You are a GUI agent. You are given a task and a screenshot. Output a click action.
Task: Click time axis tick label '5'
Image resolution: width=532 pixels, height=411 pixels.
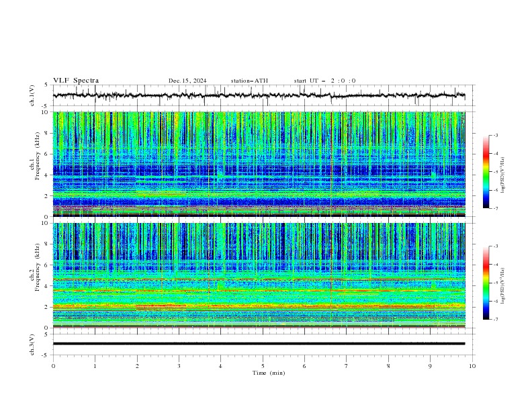pyautogui.click(x=263, y=366)
